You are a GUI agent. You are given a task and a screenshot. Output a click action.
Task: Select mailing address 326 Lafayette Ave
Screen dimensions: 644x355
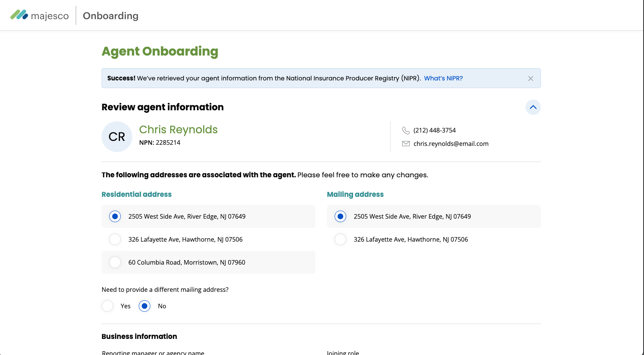tap(340, 239)
